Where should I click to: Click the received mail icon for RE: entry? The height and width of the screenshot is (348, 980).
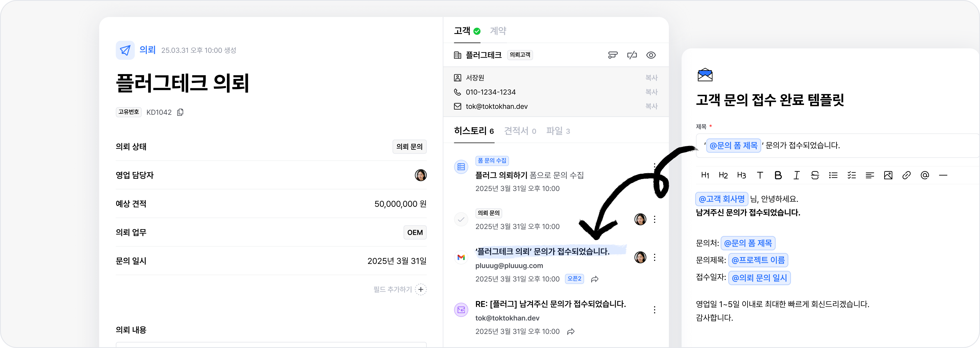461,310
